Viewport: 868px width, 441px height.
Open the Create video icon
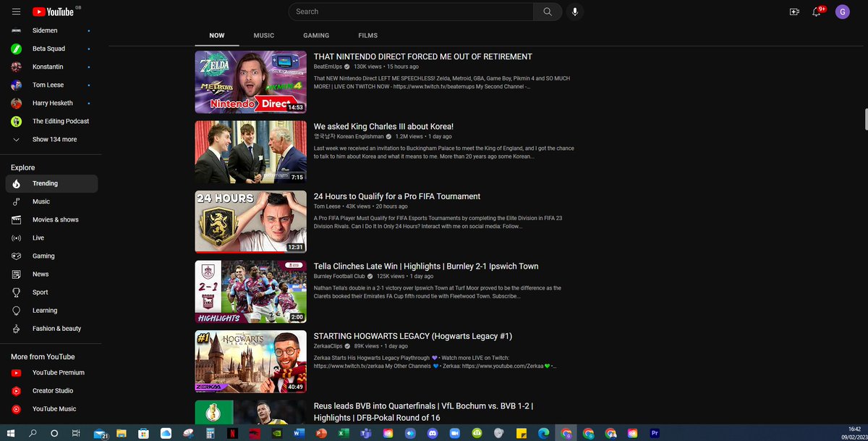(794, 12)
